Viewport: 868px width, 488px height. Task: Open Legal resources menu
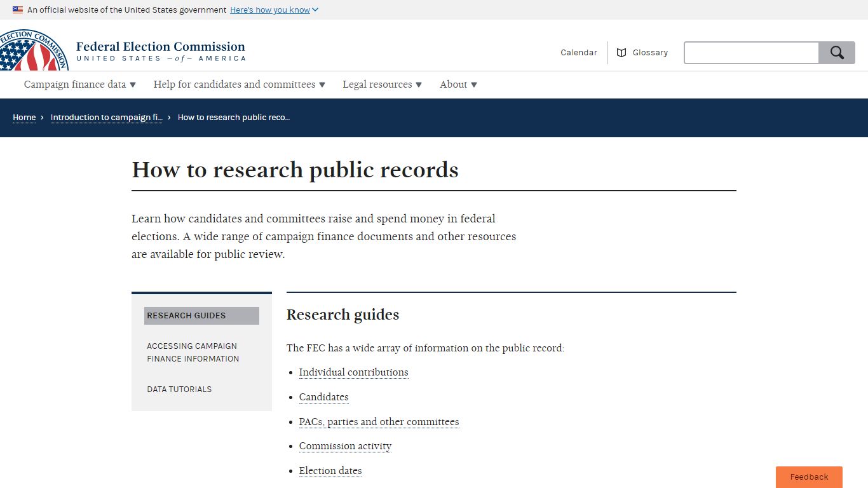[x=383, y=85]
